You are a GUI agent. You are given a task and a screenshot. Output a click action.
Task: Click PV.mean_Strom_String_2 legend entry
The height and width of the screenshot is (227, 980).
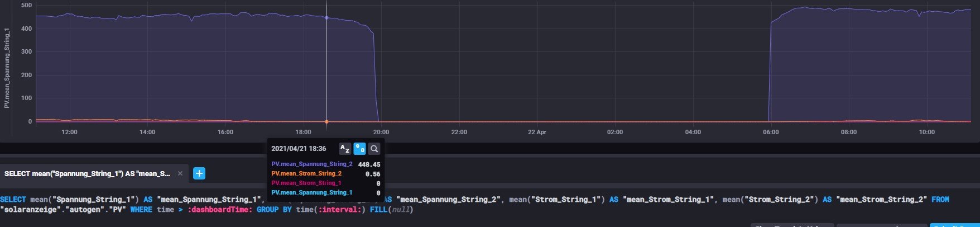click(x=306, y=174)
